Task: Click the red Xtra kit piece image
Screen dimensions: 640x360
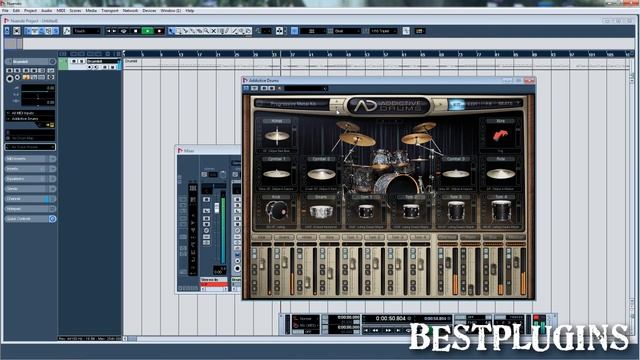Action: 500,136
